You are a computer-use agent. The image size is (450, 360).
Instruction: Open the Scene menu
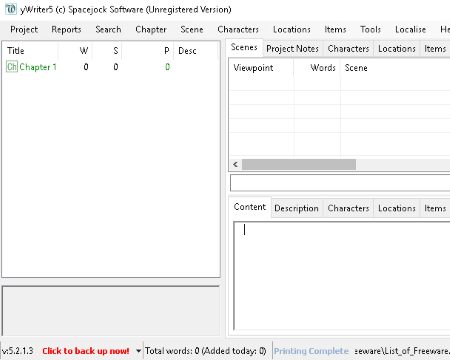[192, 30]
